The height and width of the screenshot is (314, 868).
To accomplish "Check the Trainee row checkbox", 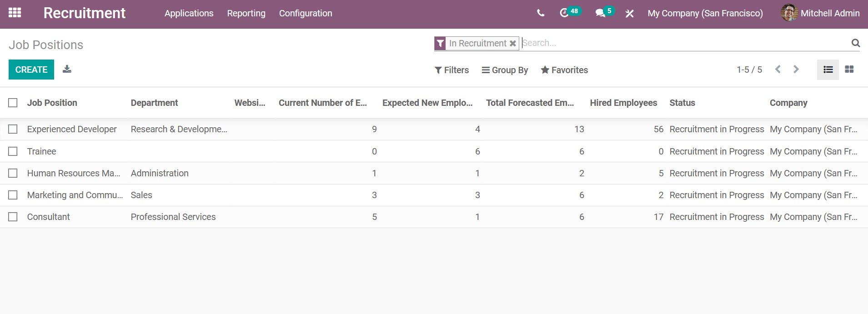I will point(13,151).
